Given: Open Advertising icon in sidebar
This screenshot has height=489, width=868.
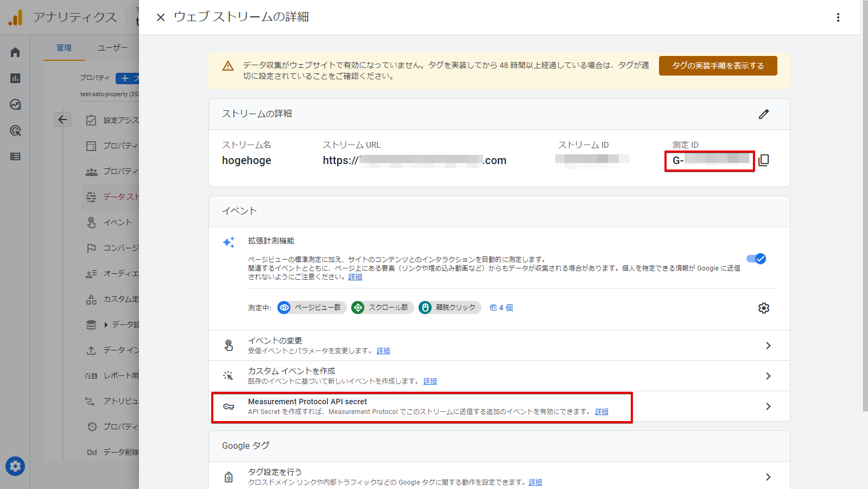Looking at the screenshot, I should pyautogui.click(x=15, y=130).
